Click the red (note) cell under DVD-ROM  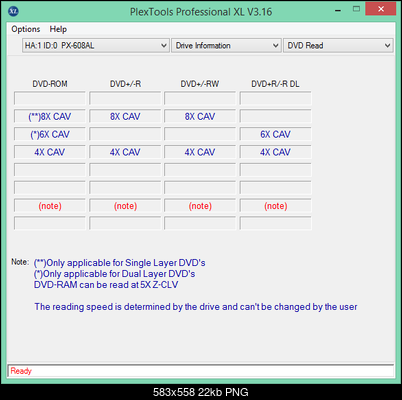coord(50,206)
